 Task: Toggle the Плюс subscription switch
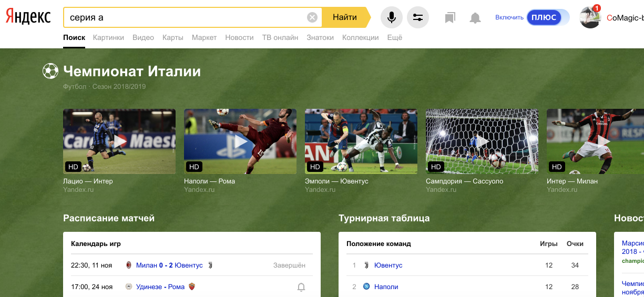(x=548, y=17)
